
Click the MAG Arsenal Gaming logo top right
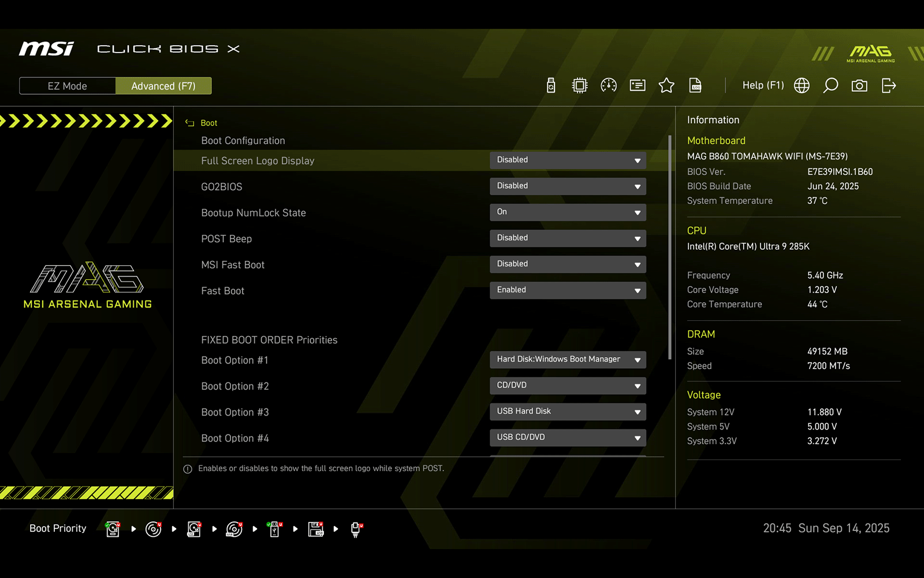point(871,54)
